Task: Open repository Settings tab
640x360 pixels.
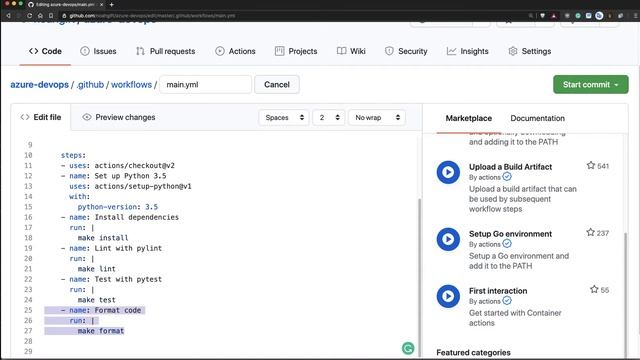Action: 530,51
